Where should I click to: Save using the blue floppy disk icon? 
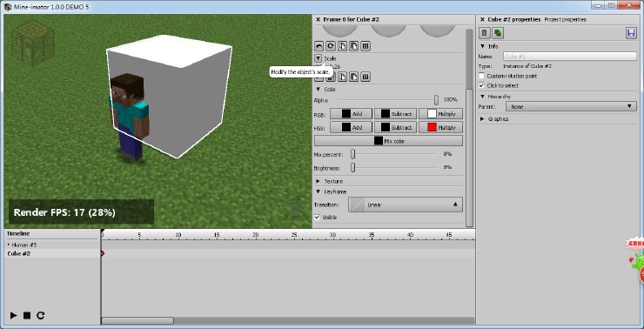[631, 33]
